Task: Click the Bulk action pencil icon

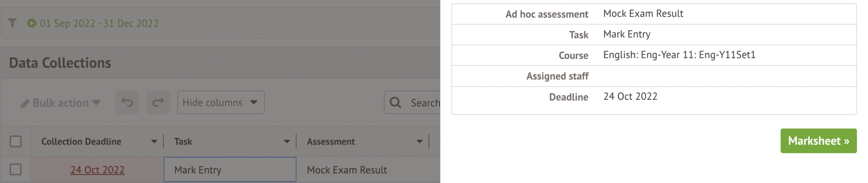Action: click(x=25, y=103)
